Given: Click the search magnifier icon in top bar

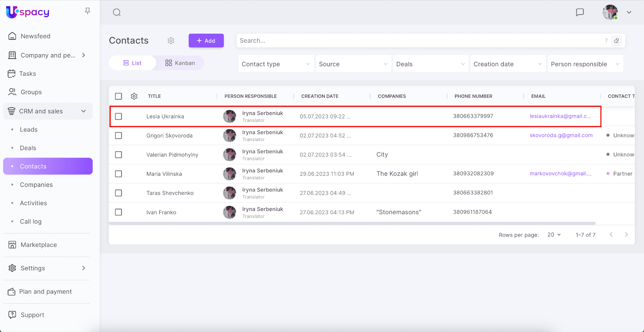Looking at the screenshot, I should (117, 12).
